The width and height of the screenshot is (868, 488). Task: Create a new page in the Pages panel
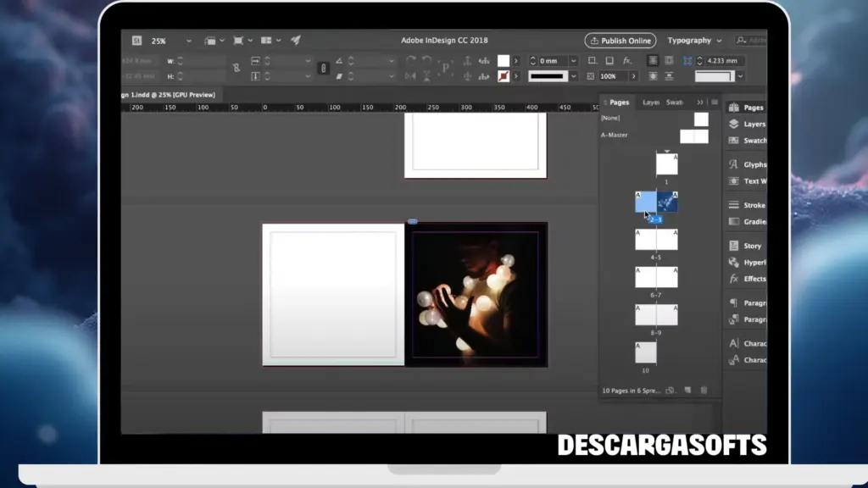coord(688,391)
